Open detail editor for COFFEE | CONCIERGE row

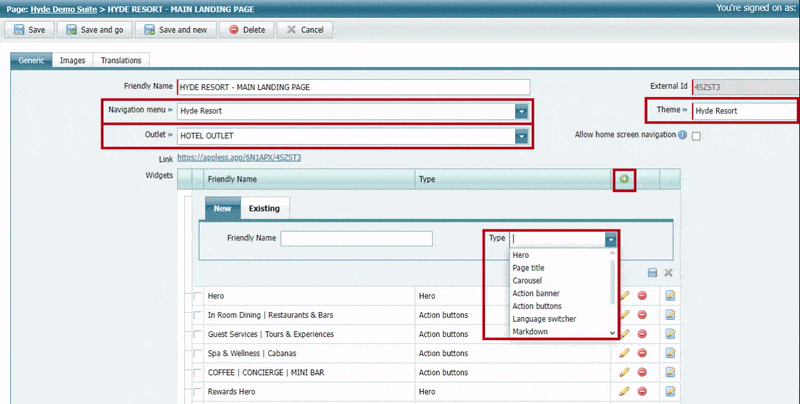[x=670, y=372]
